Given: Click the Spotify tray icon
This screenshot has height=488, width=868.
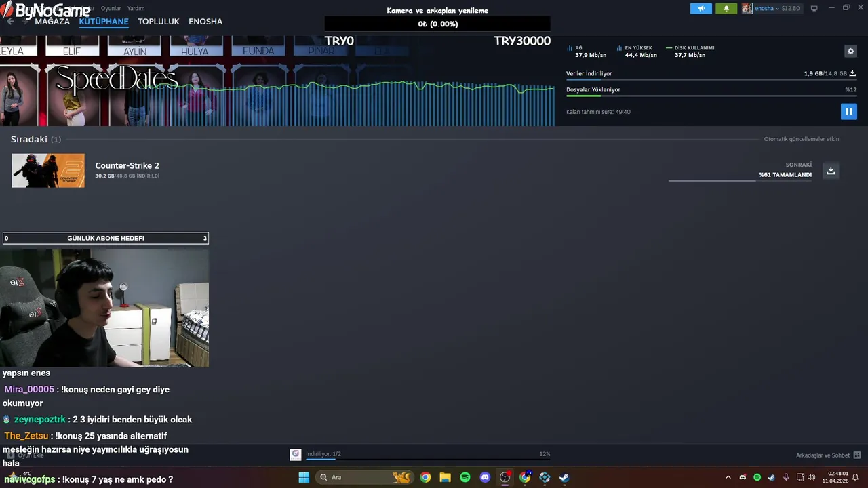Looking at the screenshot, I should click(x=757, y=477).
